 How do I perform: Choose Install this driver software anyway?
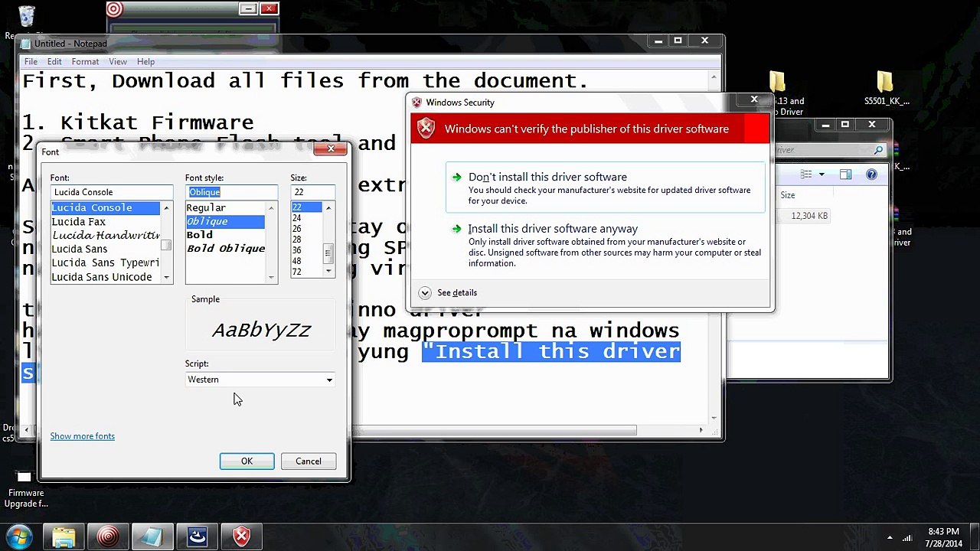606,245
